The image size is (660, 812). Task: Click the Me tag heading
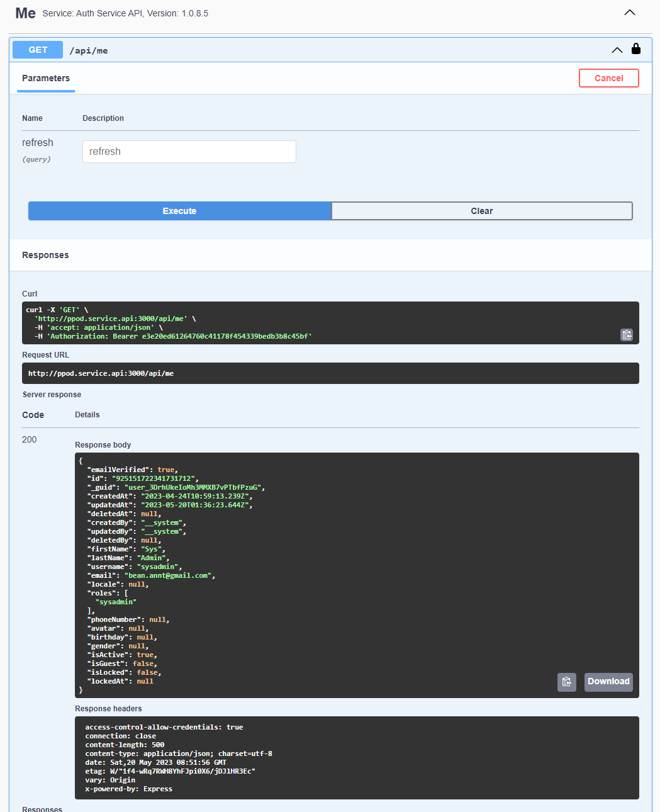(25, 13)
